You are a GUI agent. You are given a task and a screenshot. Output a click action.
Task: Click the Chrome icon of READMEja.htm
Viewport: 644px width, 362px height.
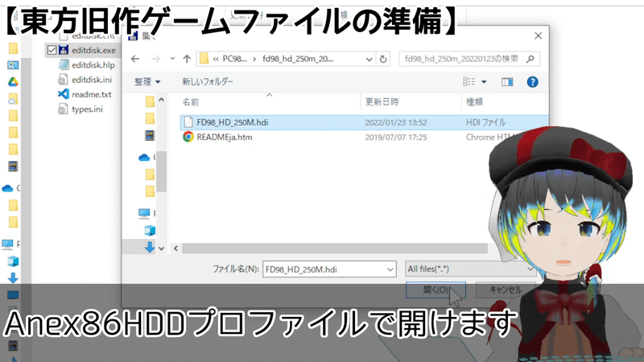click(188, 137)
